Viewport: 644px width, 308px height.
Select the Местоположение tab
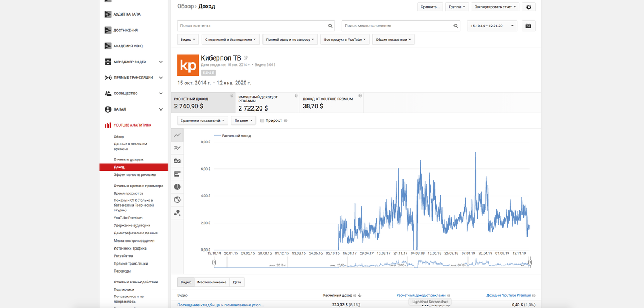tap(212, 282)
